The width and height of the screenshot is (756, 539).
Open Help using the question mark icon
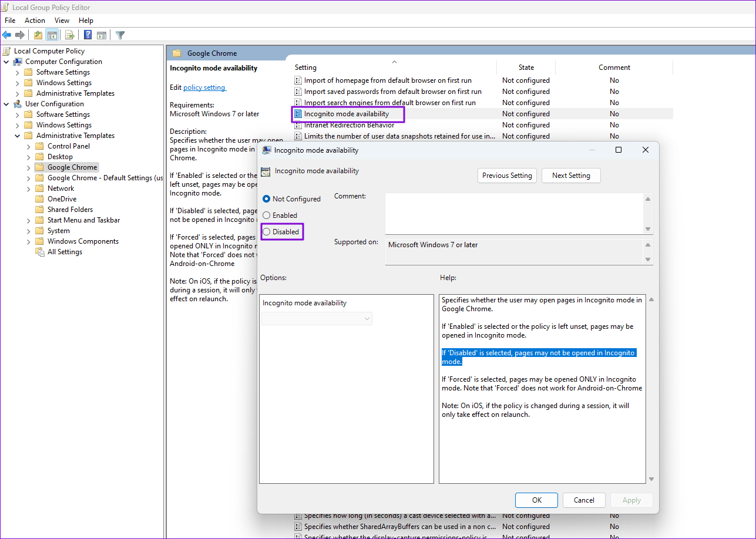pos(87,35)
